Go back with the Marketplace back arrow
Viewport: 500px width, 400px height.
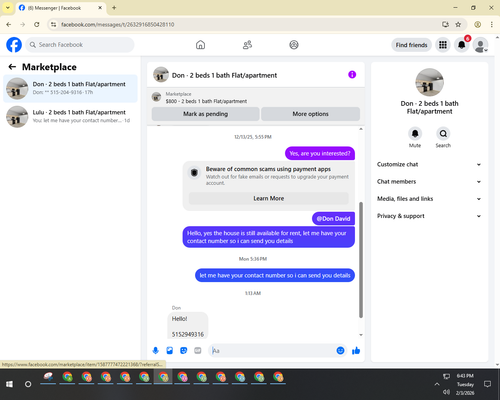click(12, 67)
